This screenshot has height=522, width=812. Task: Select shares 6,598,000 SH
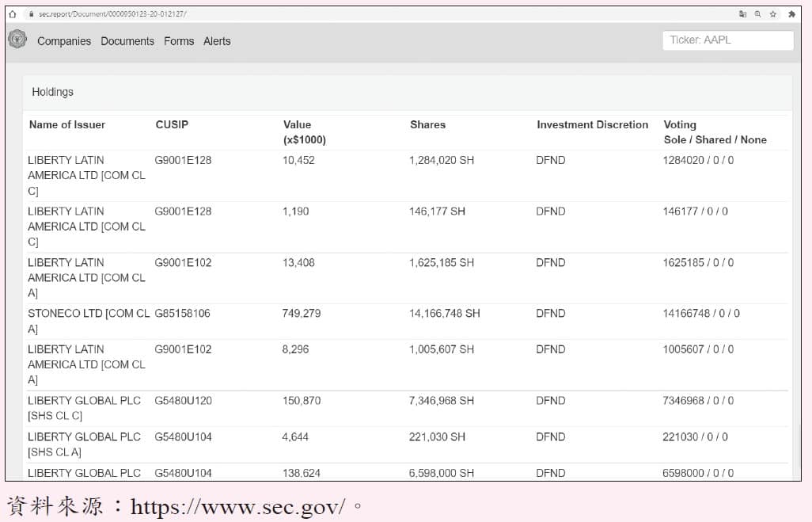point(442,473)
